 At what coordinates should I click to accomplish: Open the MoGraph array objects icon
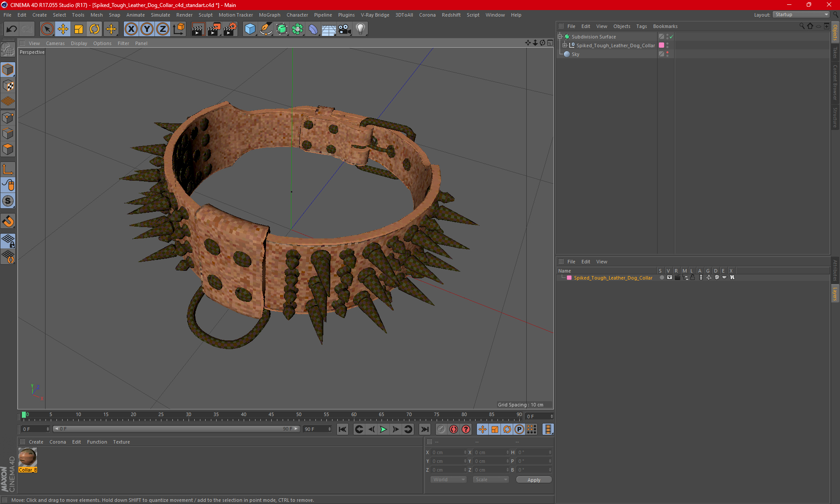(297, 29)
